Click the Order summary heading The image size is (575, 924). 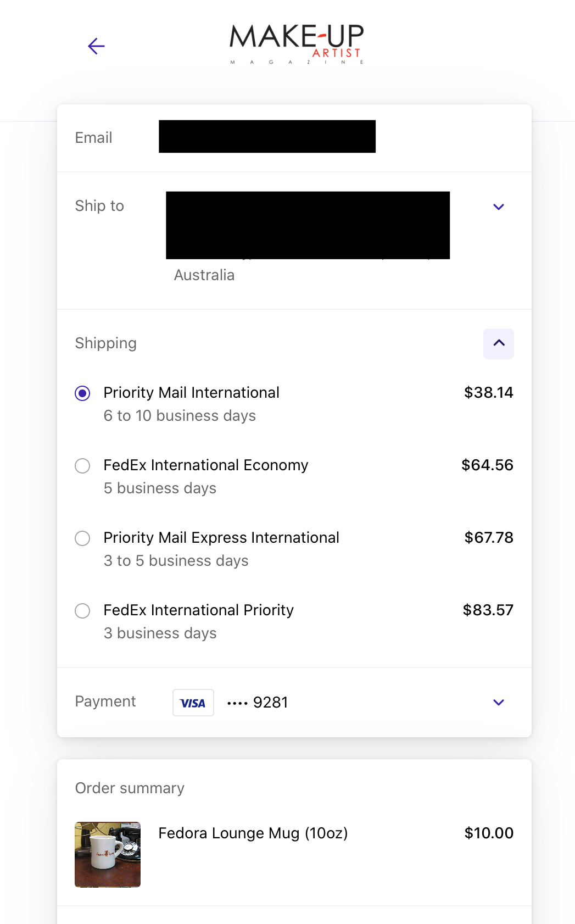tap(130, 788)
